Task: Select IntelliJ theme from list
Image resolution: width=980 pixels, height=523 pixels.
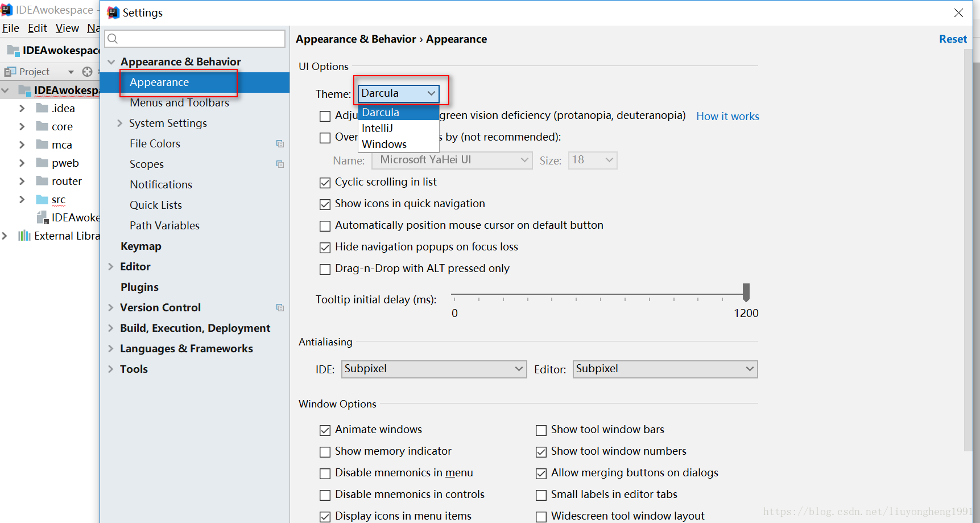Action: click(x=398, y=128)
